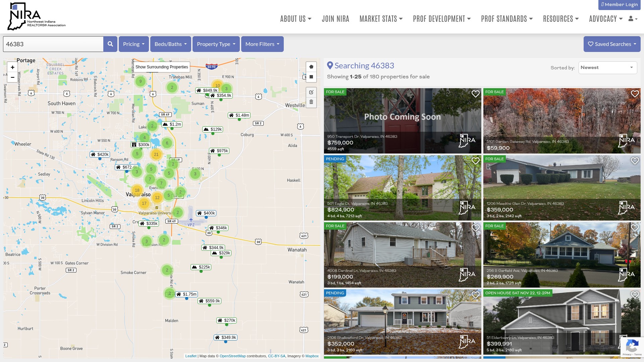The height and width of the screenshot is (362, 644).
Task: Favorite the 4008 Cardinal Ln listing
Action: tap(475, 228)
